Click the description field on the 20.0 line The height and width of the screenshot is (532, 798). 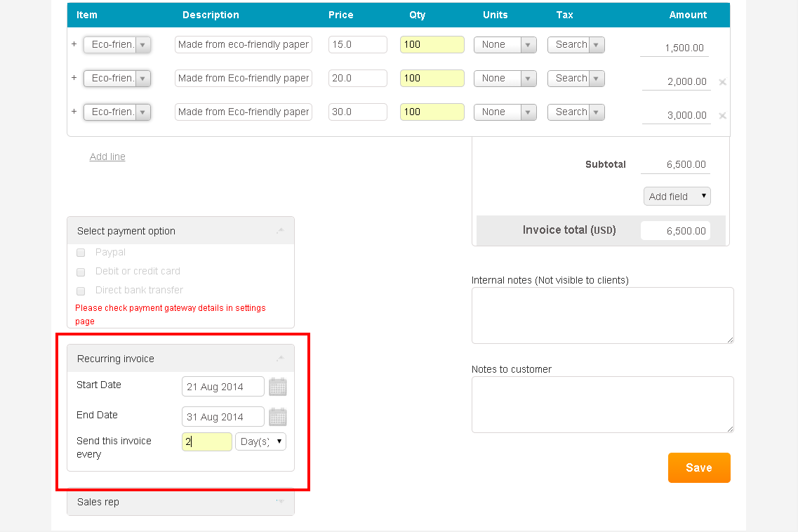(244, 79)
